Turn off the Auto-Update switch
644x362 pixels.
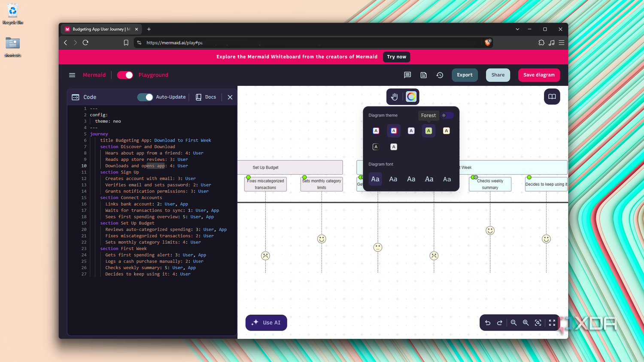point(145,97)
